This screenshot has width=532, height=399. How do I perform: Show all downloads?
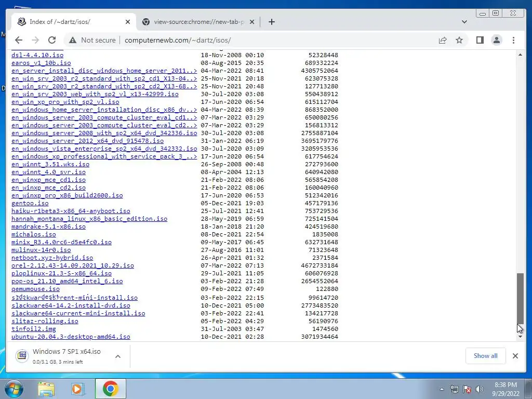(x=486, y=355)
